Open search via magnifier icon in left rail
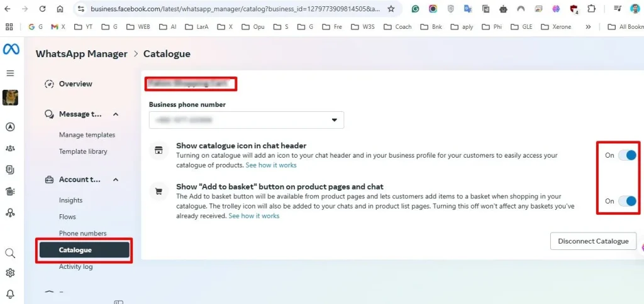 10,252
